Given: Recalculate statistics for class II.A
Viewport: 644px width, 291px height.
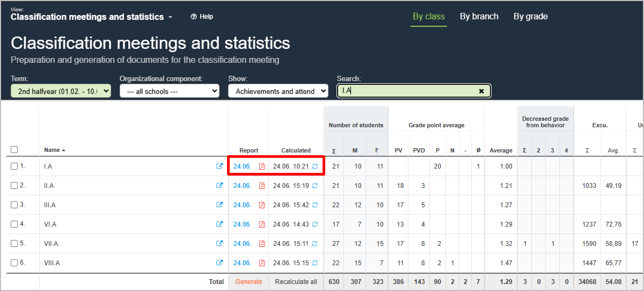Looking at the screenshot, I should [x=315, y=186].
